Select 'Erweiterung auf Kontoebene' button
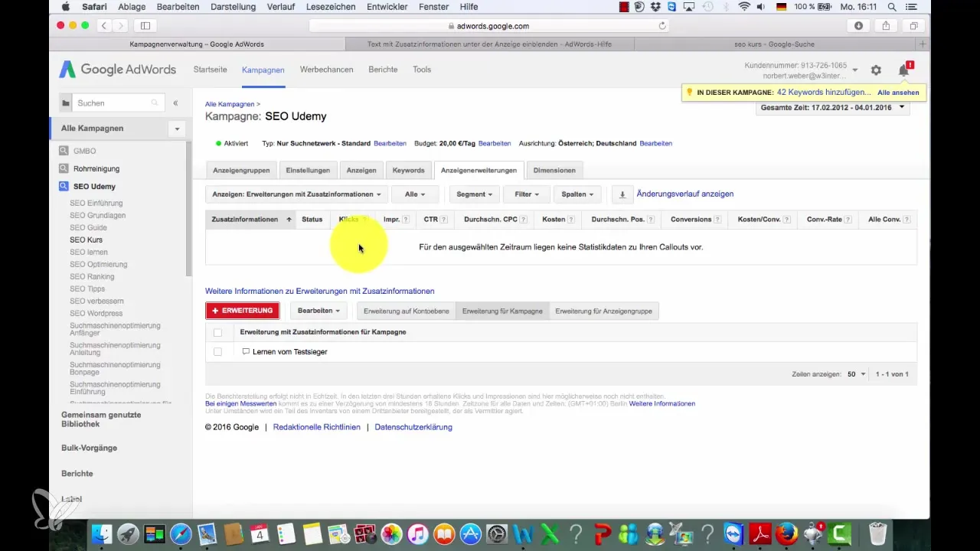Viewport: 980px width, 551px height. [407, 311]
